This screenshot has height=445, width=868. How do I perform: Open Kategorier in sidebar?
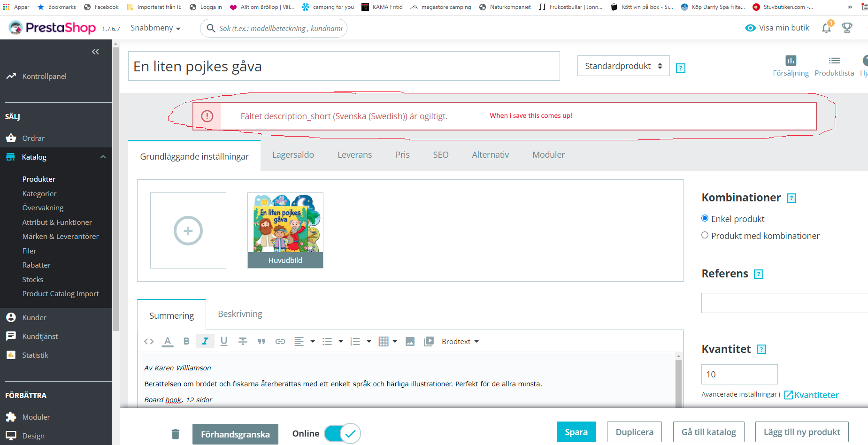pyautogui.click(x=39, y=193)
